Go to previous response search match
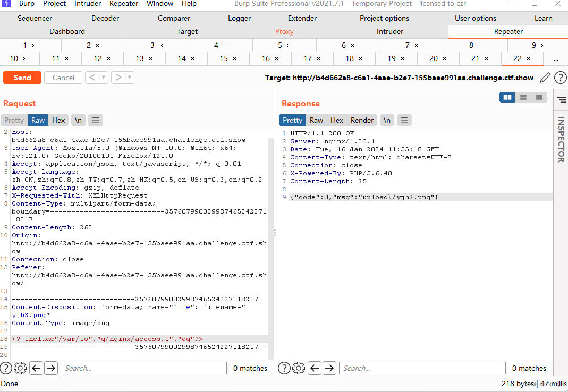 315,368
